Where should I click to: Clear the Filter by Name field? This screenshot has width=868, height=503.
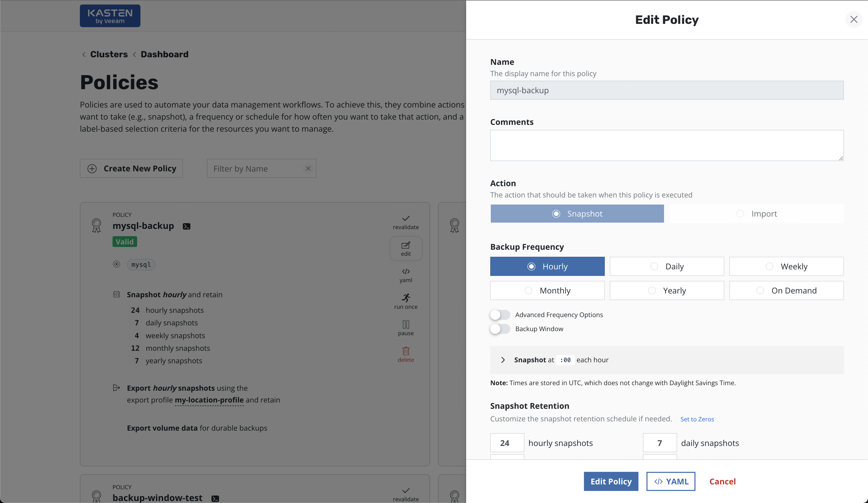tap(308, 169)
